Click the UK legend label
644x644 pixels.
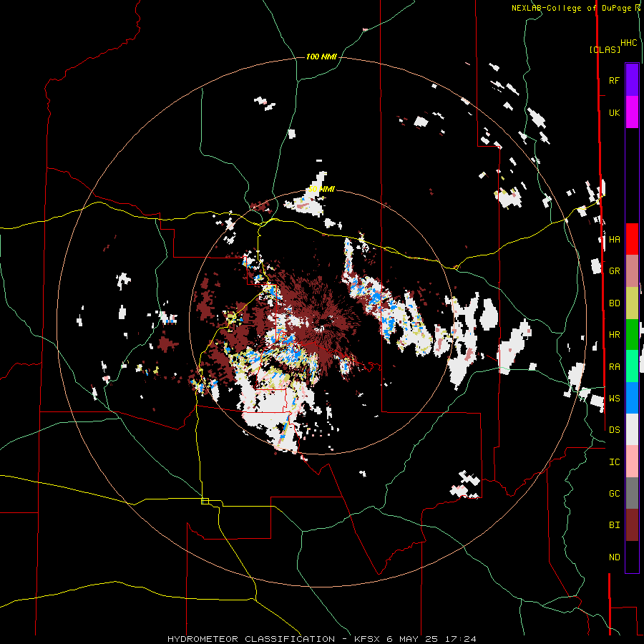point(615,113)
